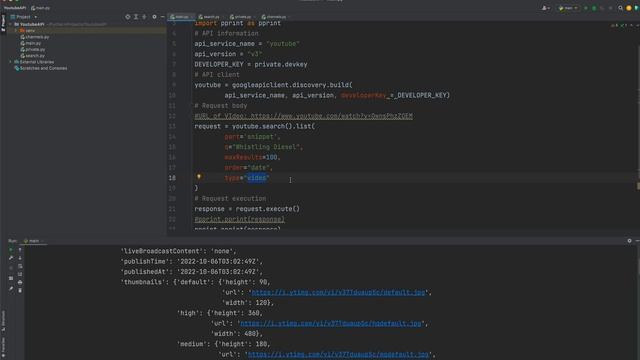Toggle soft-wrap in Run console
This screenshot has width=640, height=360.
pyautogui.click(x=20, y=266)
